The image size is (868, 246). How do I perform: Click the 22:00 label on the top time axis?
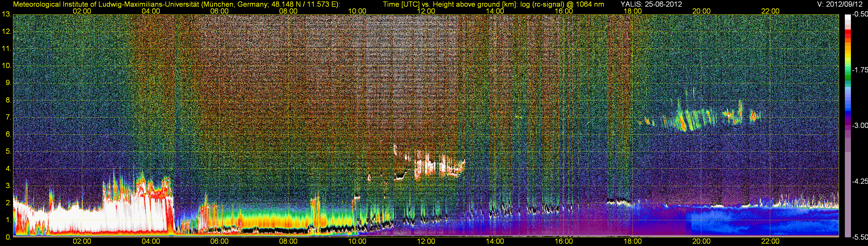tap(770, 11)
